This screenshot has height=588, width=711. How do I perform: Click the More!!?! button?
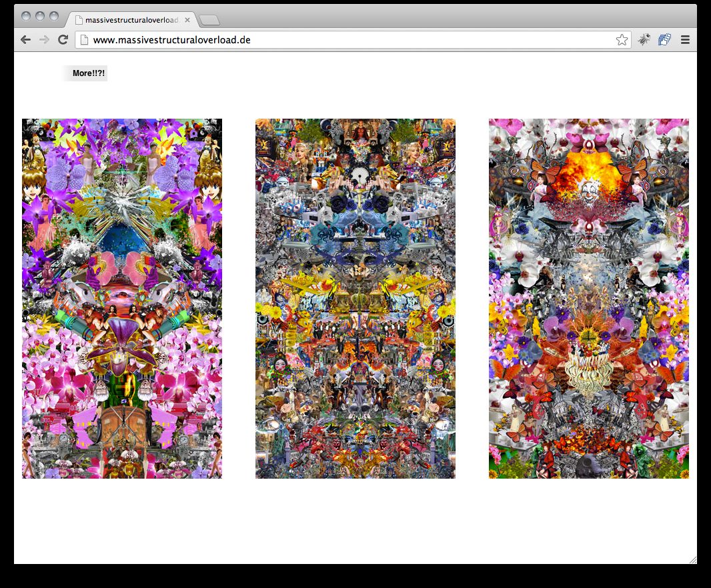click(x=85, y=73)
